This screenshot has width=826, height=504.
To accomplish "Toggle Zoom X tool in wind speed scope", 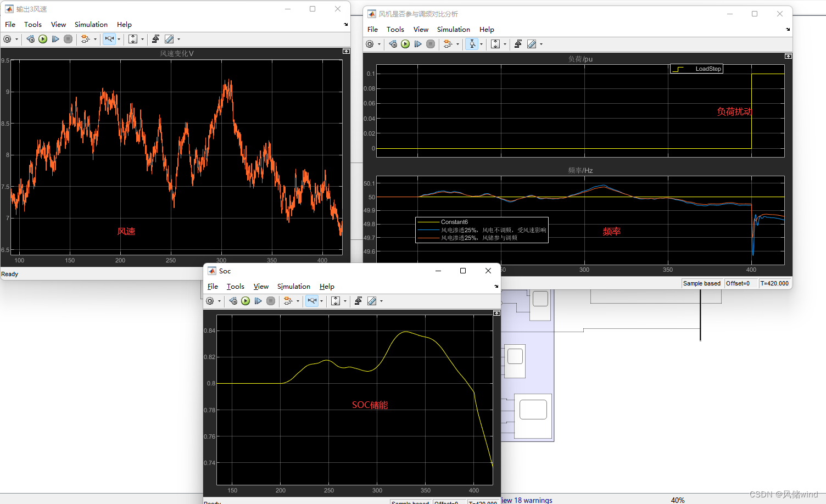I will point(109,39).
